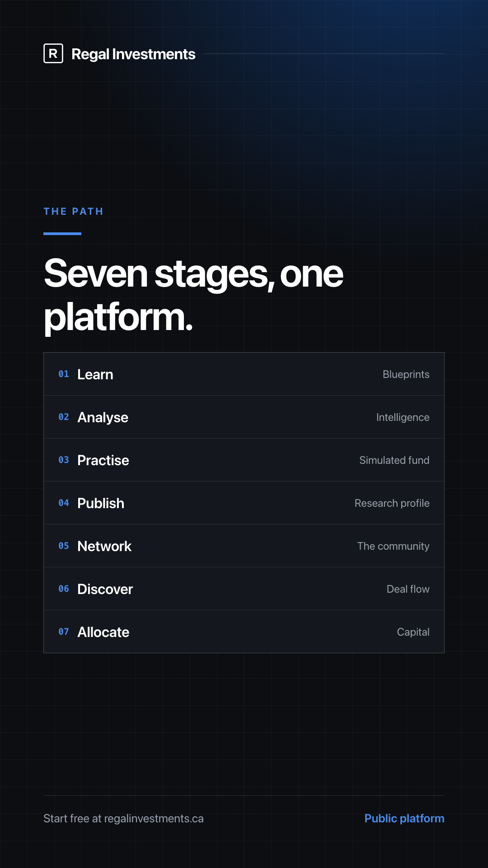This screenshot has height=868, width=488.
Task: Click THE PATH section heading
Action: pyautogui.click(x=73, y=212)
